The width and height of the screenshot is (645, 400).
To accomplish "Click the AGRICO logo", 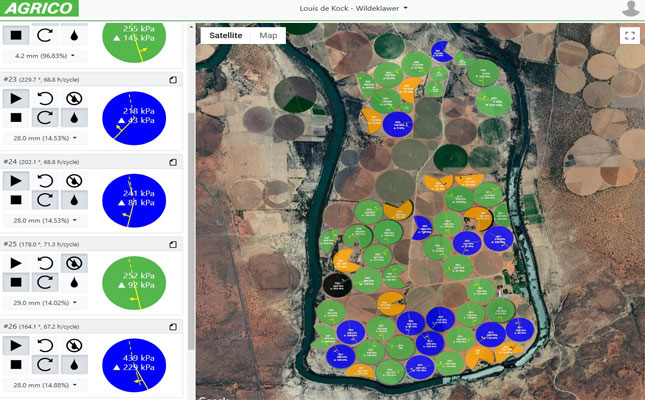I will (39, 9).
